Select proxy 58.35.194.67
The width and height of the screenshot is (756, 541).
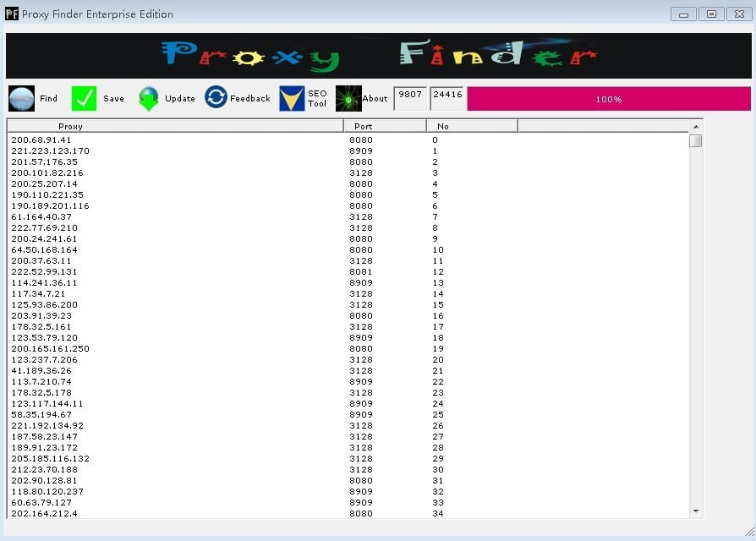(x=41, y=415)
